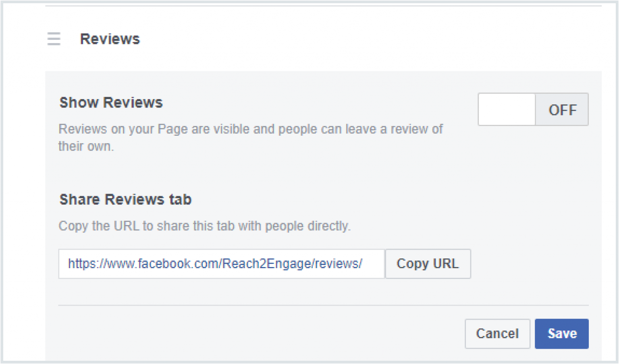The image size is (619, 364).
Task: Click the Save button at bottom right
Action: click(561, 333)
